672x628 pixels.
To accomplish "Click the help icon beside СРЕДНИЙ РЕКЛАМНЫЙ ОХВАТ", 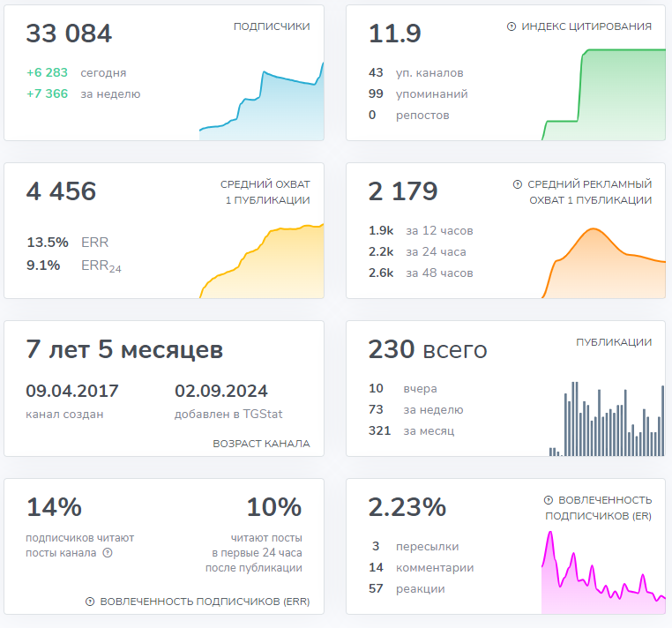I will (x=518, y=184).
